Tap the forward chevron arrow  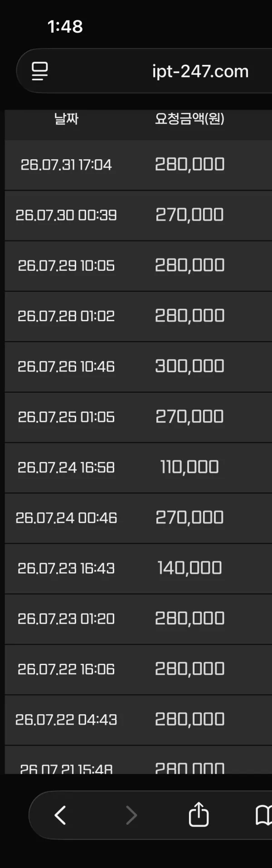point(131,815)
